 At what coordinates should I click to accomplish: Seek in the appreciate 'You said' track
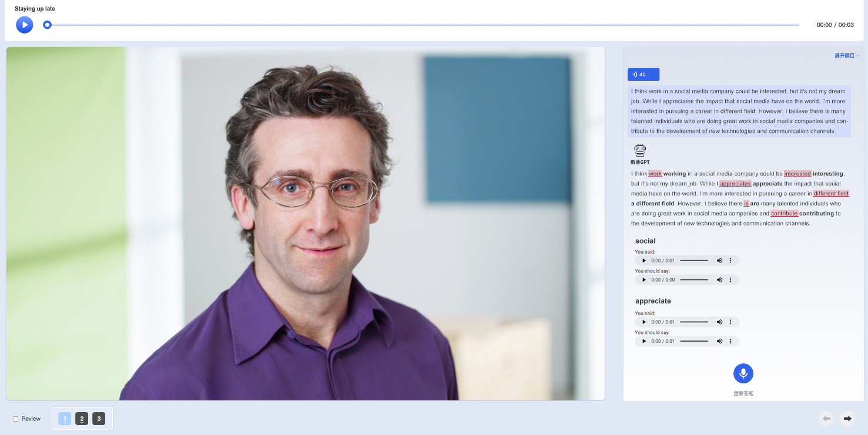click(x=694, y=322)
